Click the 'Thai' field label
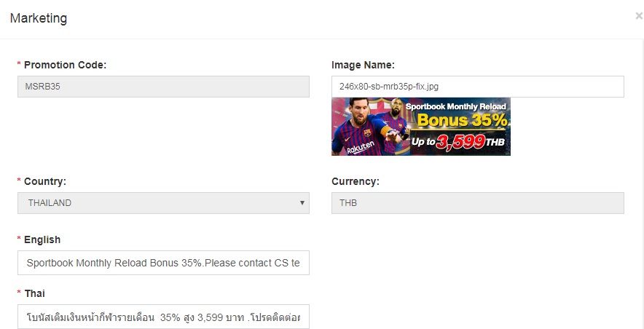The width and height of the screenshot is (644, 329). [x=35, y=293]
